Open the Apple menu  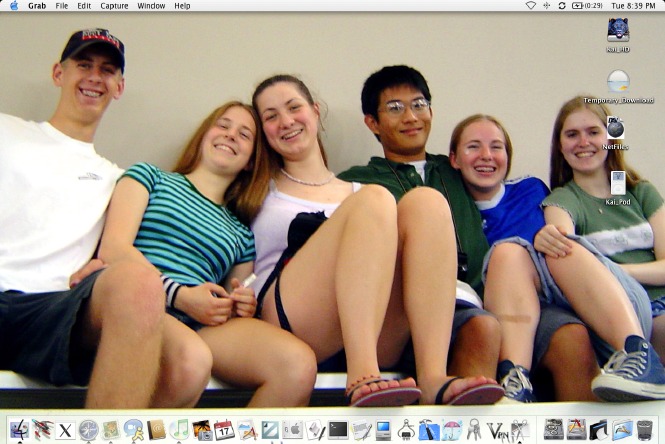pyautogui.click(x=14, y=6)
